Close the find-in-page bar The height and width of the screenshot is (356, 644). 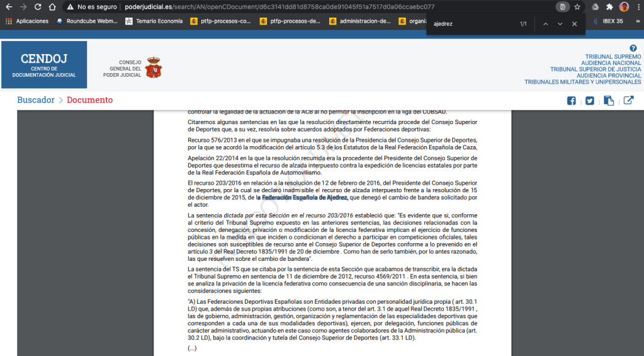tap(574, 24)
